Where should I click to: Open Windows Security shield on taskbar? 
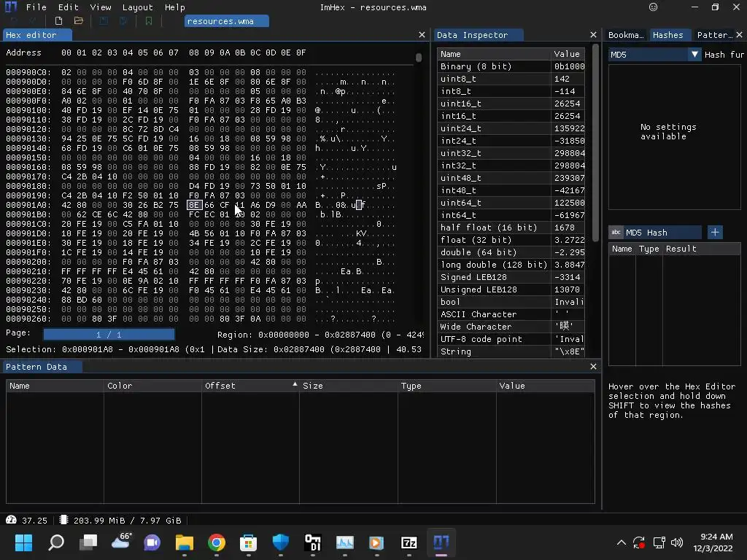click(281, 542)
